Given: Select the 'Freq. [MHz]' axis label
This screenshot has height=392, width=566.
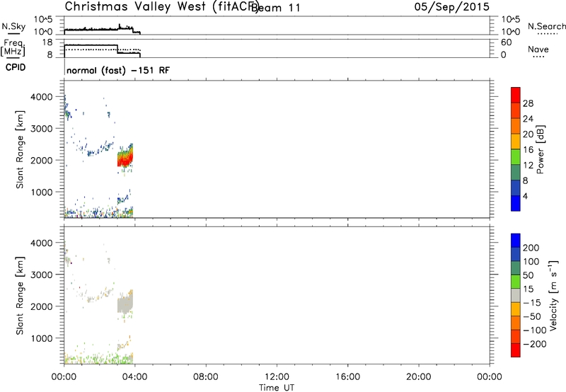Looking at the screenshot, I should click(13, 48).
